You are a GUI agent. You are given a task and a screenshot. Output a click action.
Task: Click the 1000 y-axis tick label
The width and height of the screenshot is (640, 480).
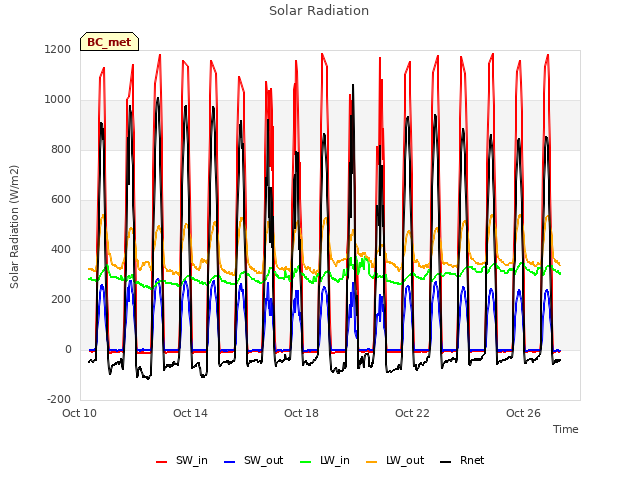[58, 100]
